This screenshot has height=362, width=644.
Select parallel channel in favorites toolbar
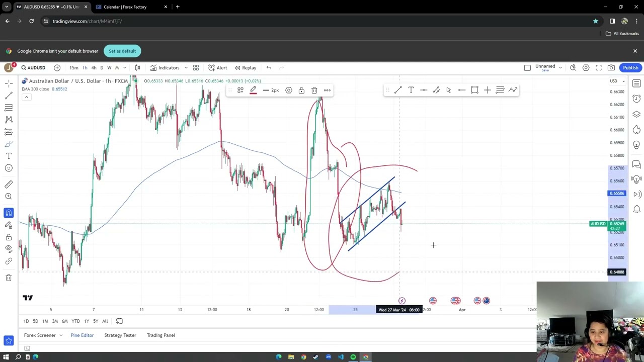click(x=436, y=90)
